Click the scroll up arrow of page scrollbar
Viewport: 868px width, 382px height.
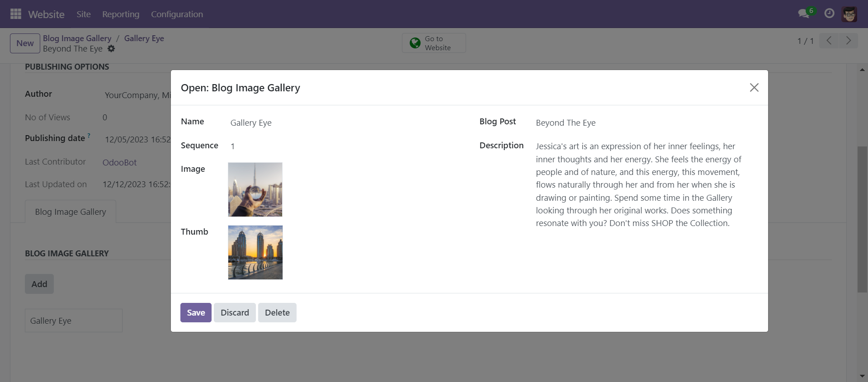point(862,70)
